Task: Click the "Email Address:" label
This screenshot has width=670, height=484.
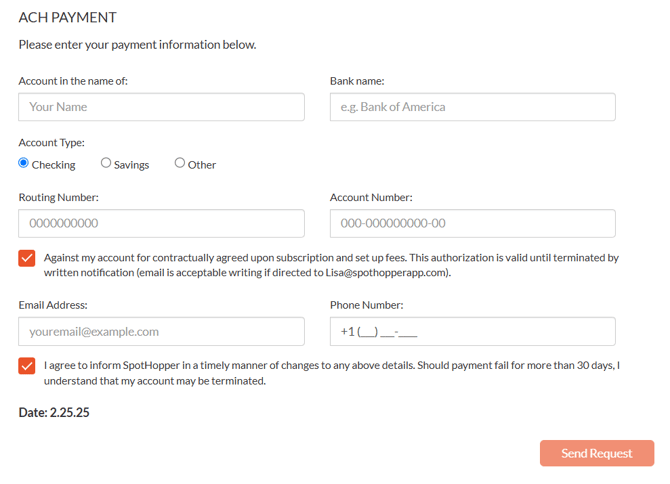Action: tap(53, 305)
